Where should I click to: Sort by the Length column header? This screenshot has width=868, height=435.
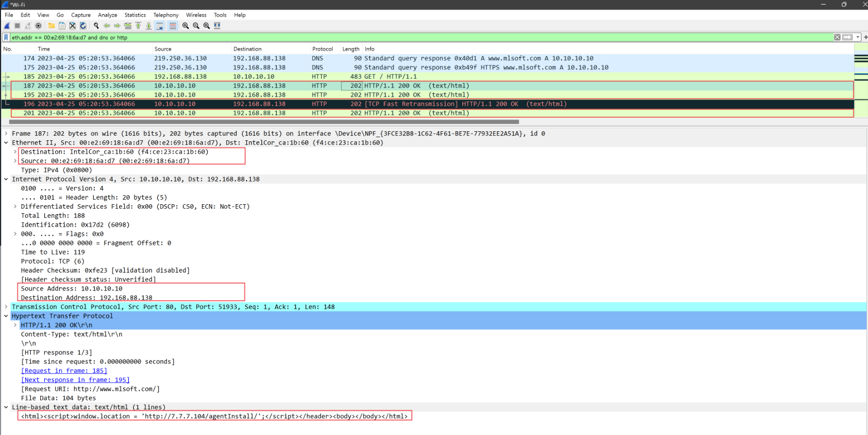tap(351, 49)
